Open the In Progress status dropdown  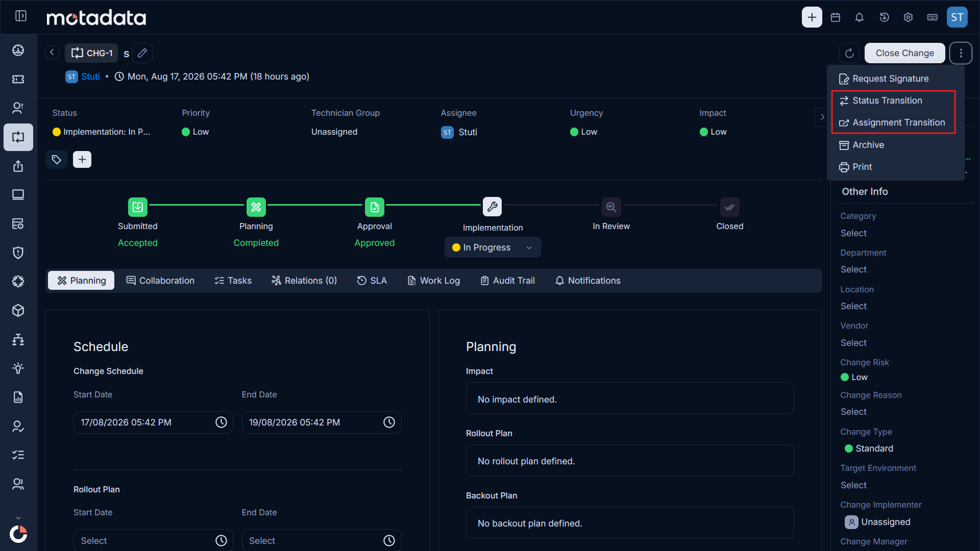tap(493, 247)
